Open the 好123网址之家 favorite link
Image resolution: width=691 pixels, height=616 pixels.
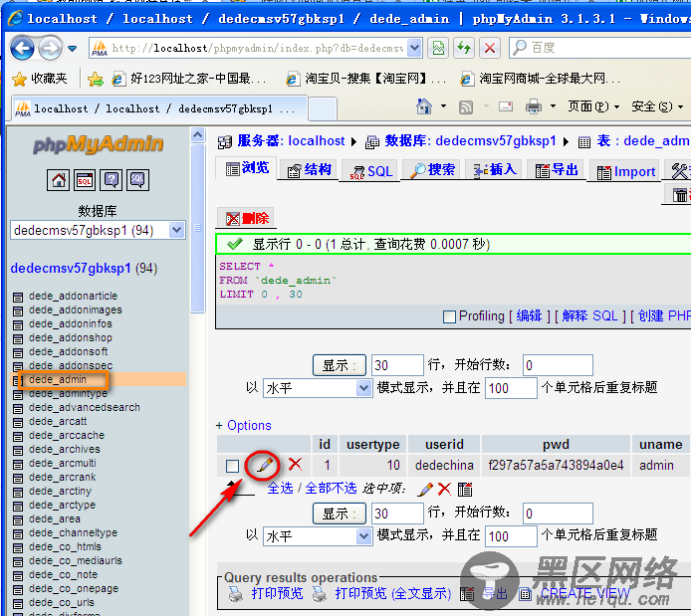point(189,79)
